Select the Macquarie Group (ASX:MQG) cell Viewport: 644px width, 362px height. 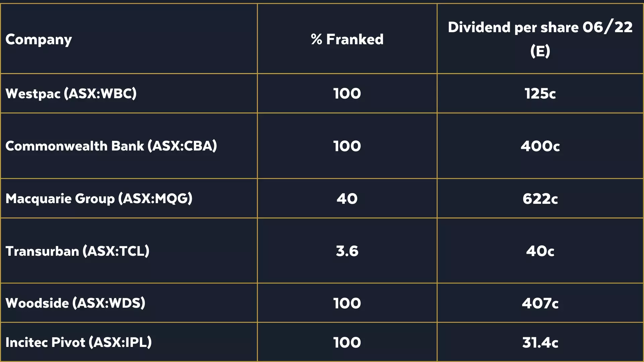tap(99, 198)
